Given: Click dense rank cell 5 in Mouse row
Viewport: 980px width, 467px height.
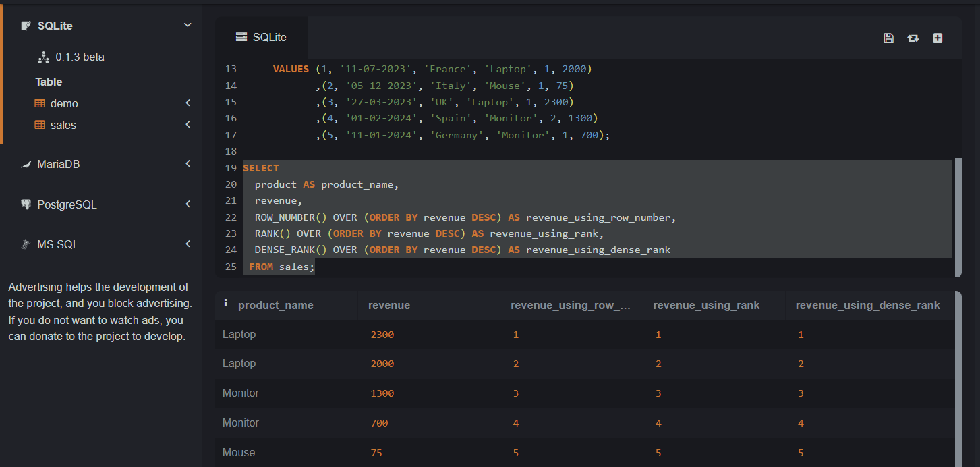Looking at the screenshot, I should tap(801, 453).
